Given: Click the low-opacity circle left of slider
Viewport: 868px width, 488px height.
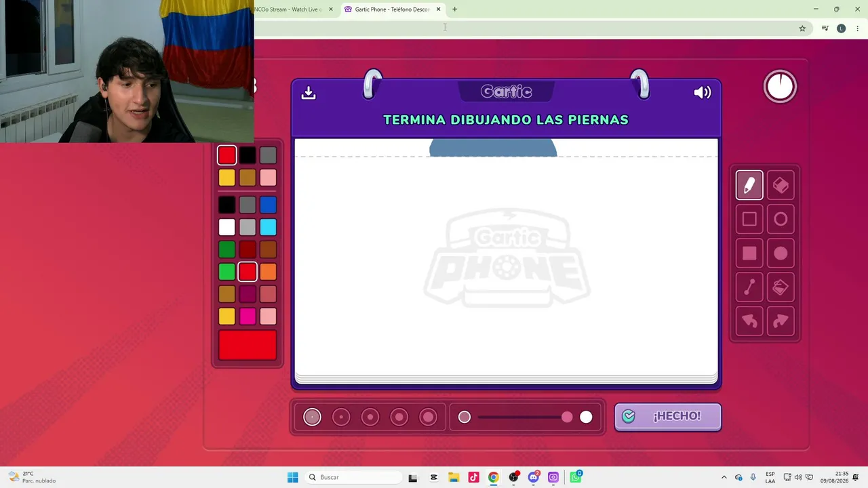Looking at the screenshot, I should click(465, 417).
